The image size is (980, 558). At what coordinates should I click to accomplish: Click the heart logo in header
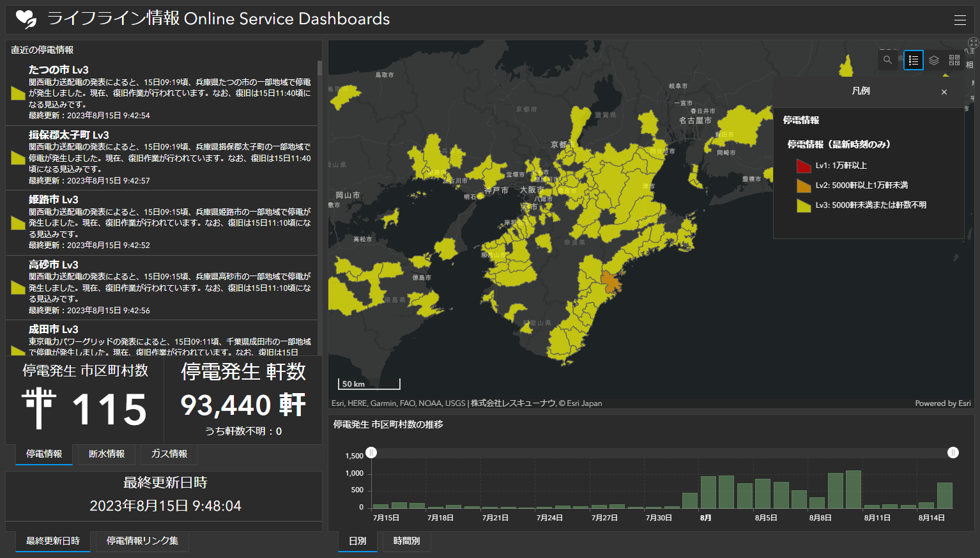pos(26,19)
